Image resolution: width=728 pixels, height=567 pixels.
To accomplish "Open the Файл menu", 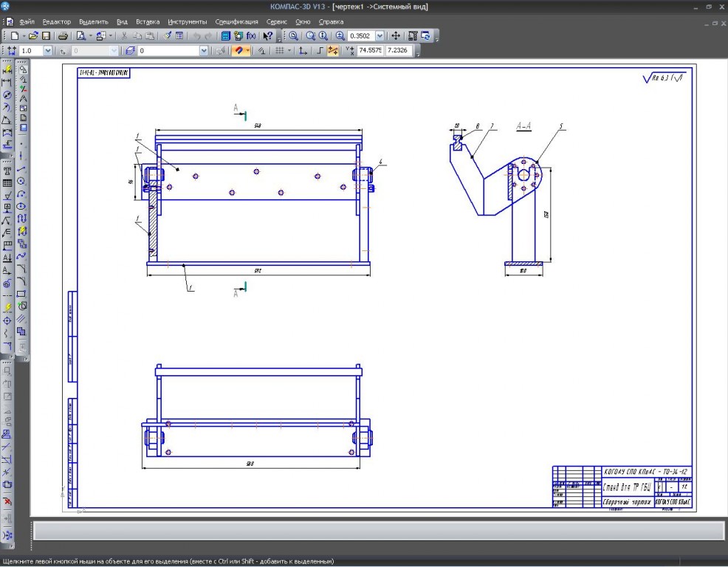I will pos(27,22).
